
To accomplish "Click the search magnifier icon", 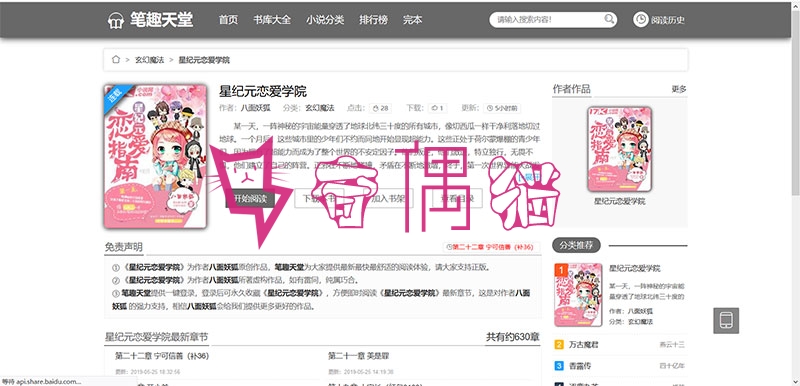I will click(x=609, y=19).
